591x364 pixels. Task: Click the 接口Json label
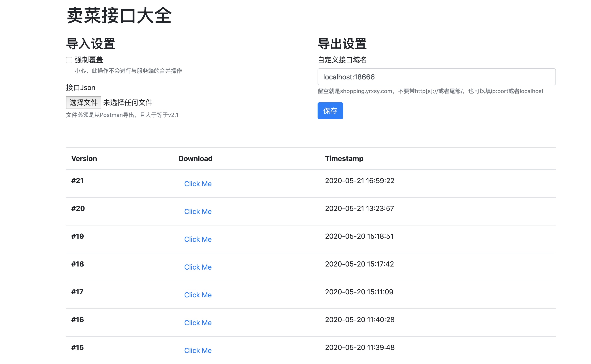[x=81, y=88]
